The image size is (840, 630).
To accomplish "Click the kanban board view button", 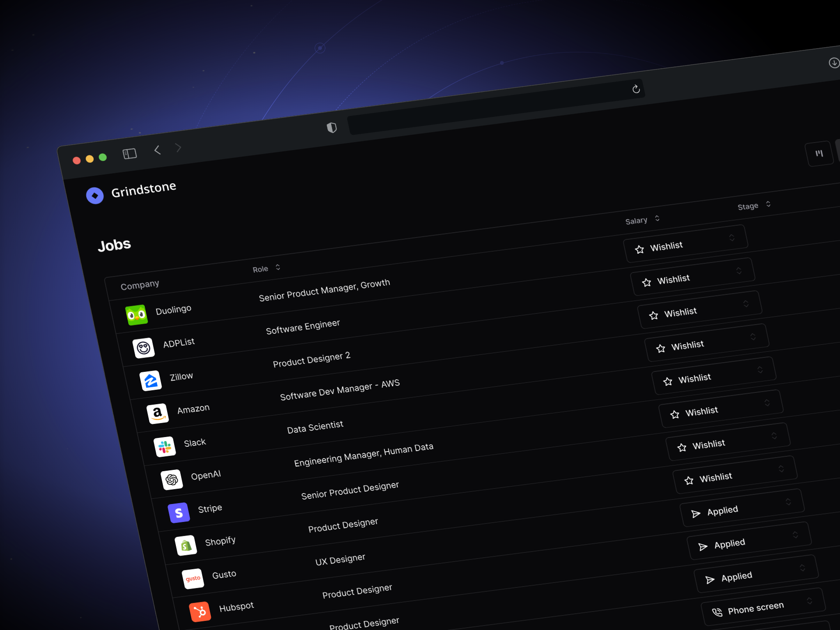I will point(819,154).
